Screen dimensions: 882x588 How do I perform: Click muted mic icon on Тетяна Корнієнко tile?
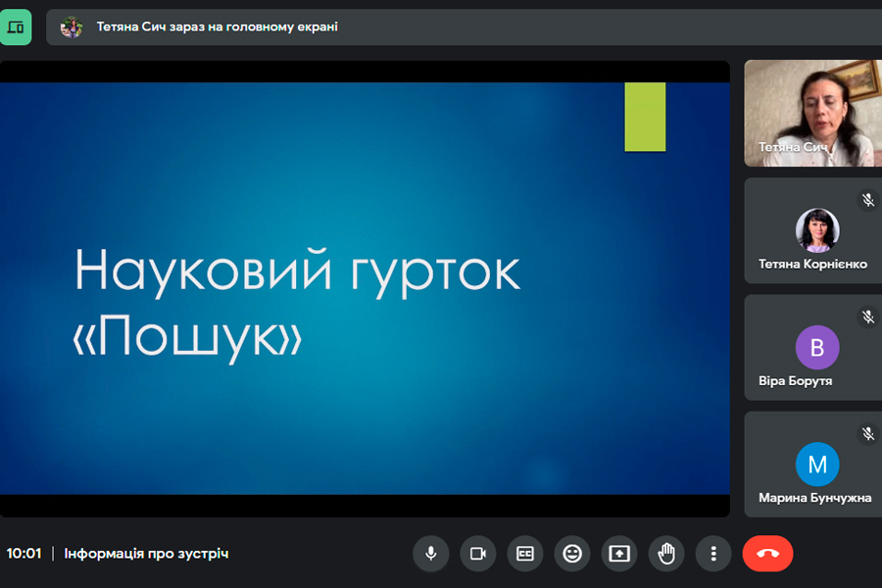pyautogui.click(x=868, y=200)
